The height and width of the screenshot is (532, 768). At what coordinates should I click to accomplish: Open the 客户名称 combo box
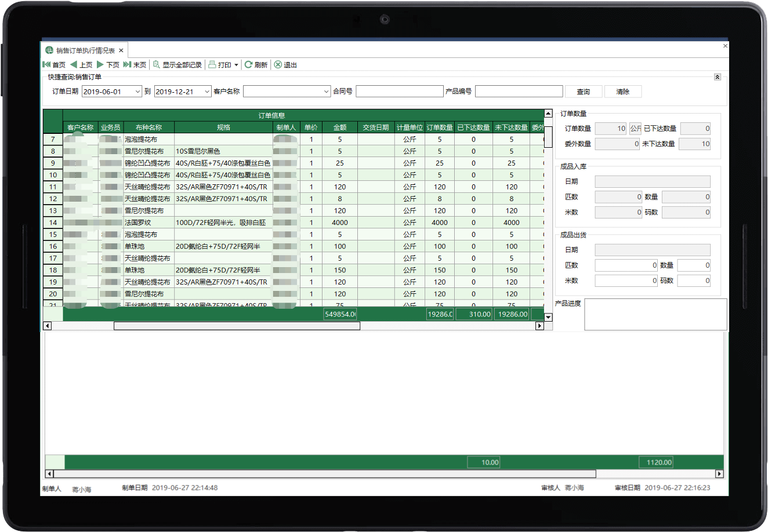(x=287, y=92)
